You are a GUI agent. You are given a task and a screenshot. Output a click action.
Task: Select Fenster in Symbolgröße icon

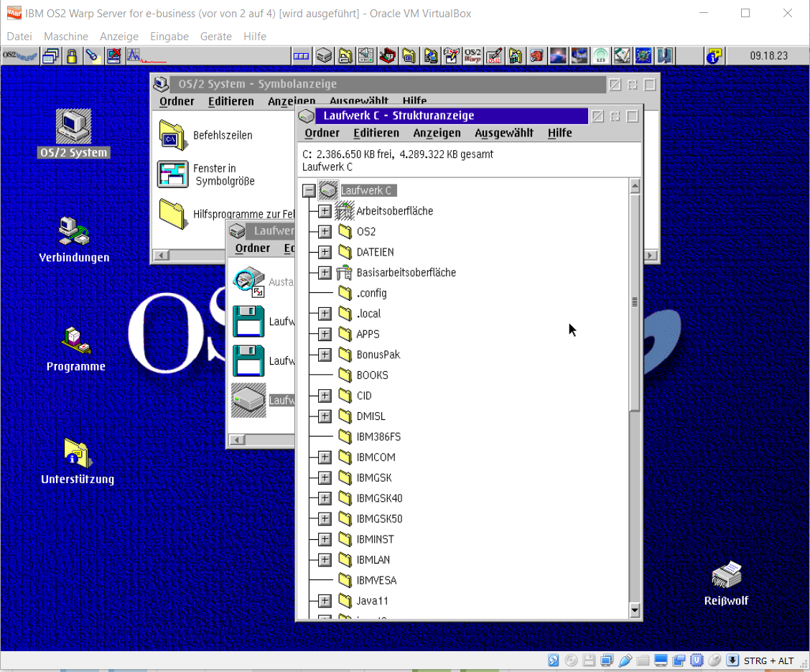[x=172, y=174]
